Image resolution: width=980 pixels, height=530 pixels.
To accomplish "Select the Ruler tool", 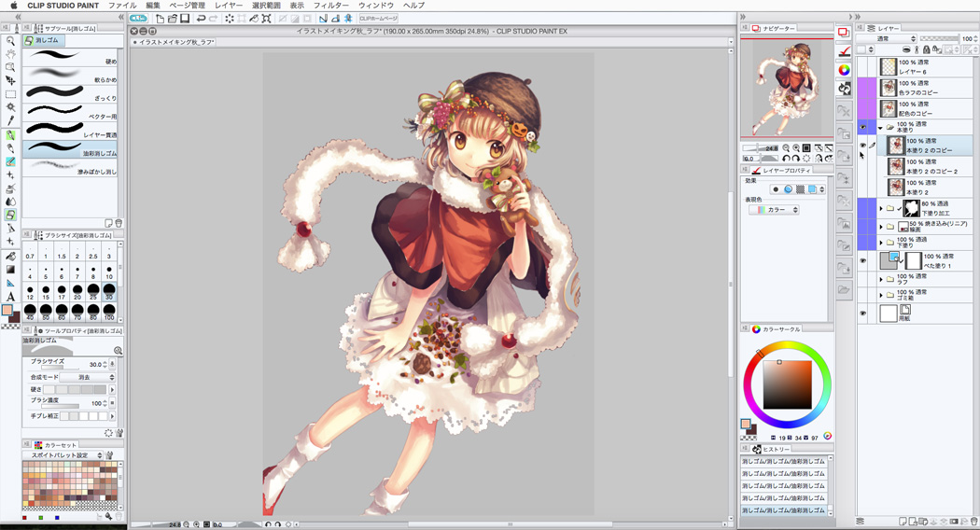I will point(10,283).
